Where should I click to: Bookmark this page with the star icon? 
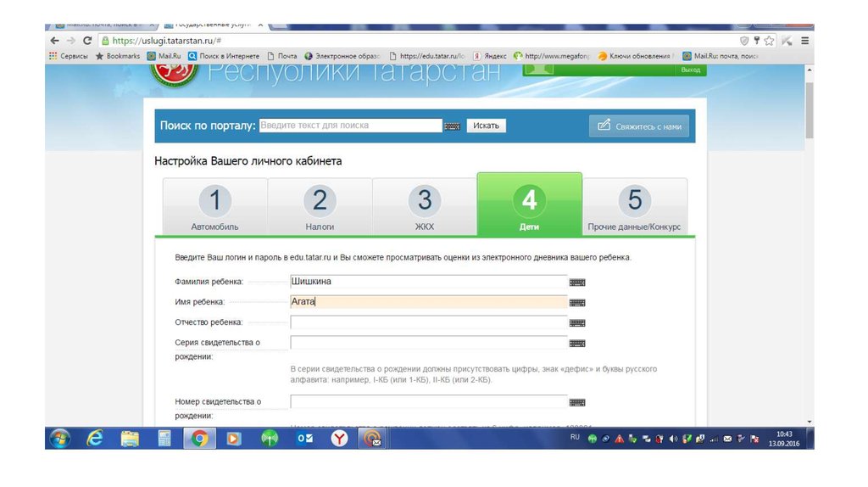click(x=769, y=40)
